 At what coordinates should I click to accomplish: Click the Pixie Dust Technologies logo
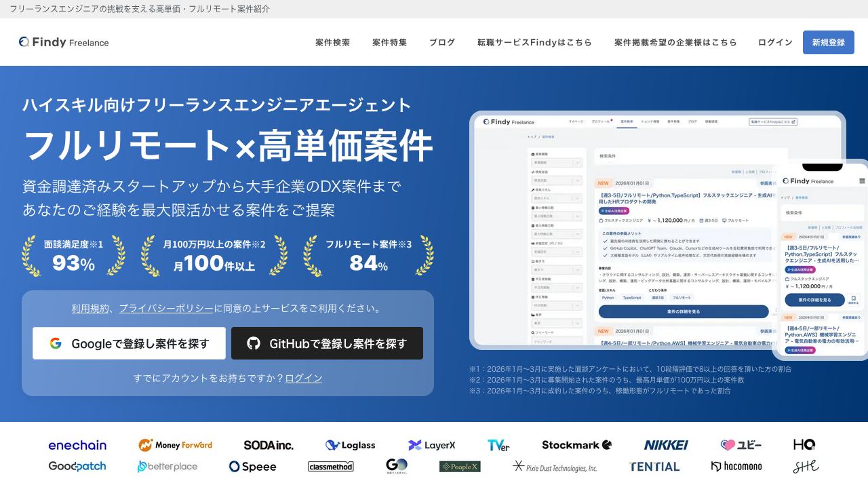555,466
